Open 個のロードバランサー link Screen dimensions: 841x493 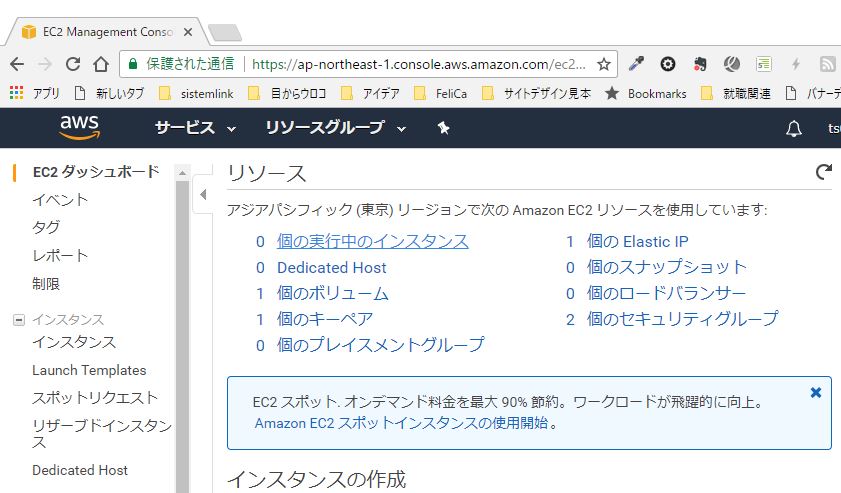point(666,293)
